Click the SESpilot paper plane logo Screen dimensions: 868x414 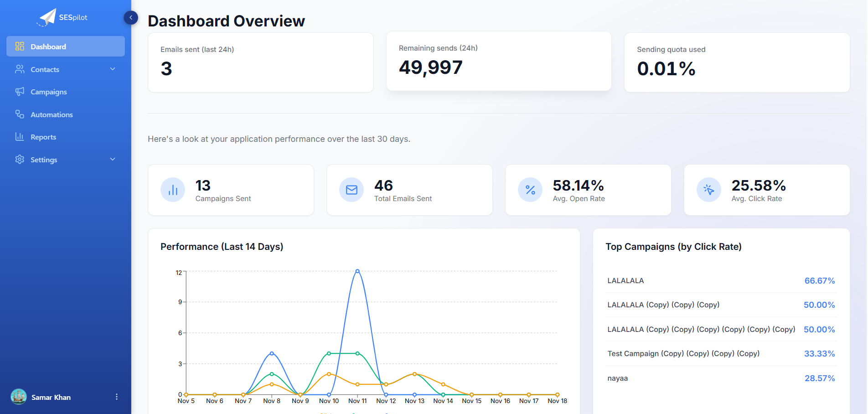[47, 17]
